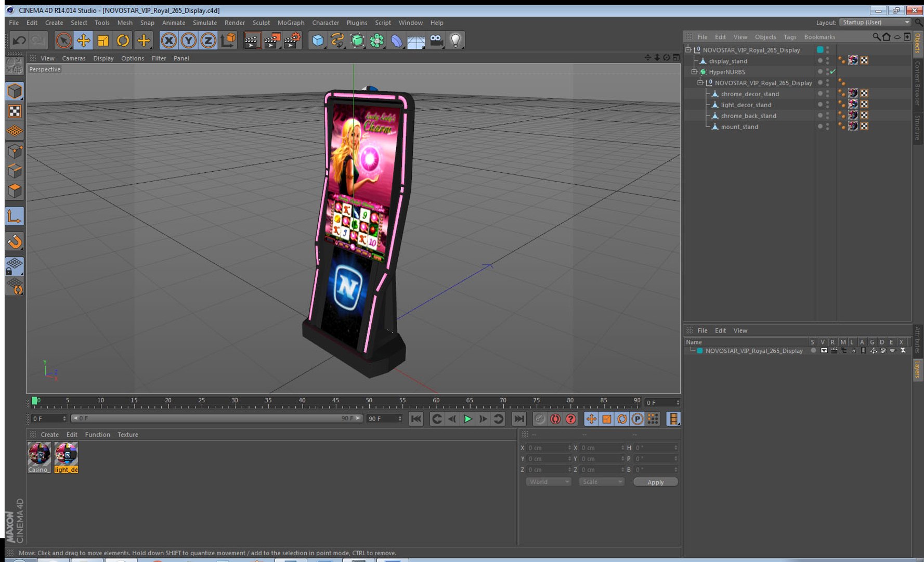Collapse NOVOSTAR_VIP_Royal_265_Display root object
This screenshot has height=562, width=924.
688,50
